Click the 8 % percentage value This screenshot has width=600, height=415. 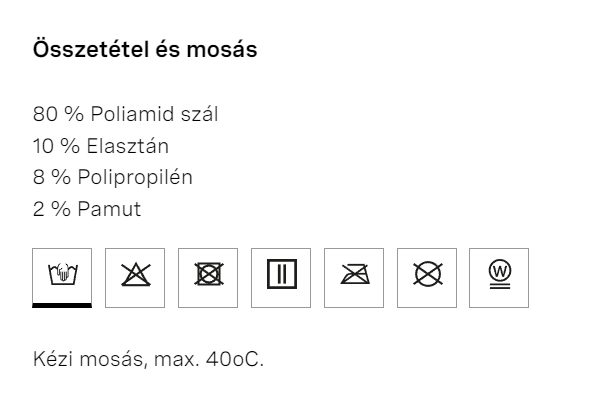point(52,177)
